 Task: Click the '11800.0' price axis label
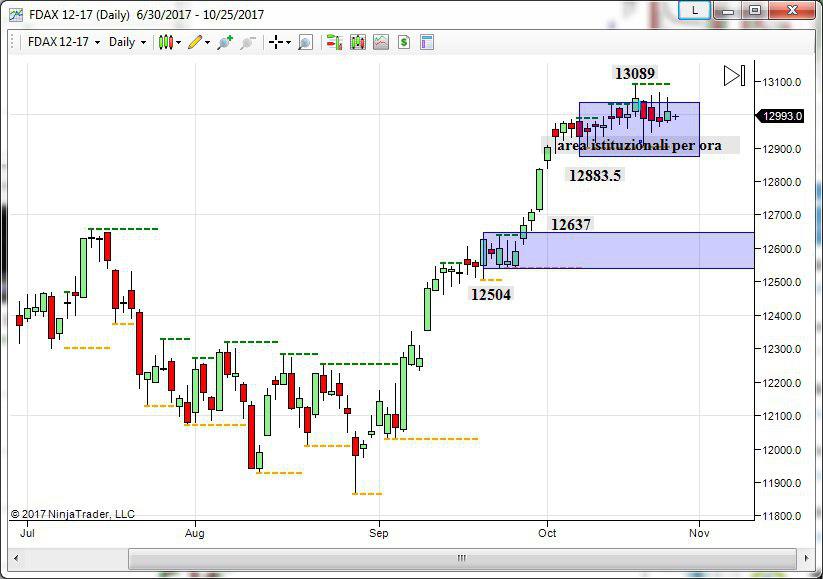click(782, 516)
